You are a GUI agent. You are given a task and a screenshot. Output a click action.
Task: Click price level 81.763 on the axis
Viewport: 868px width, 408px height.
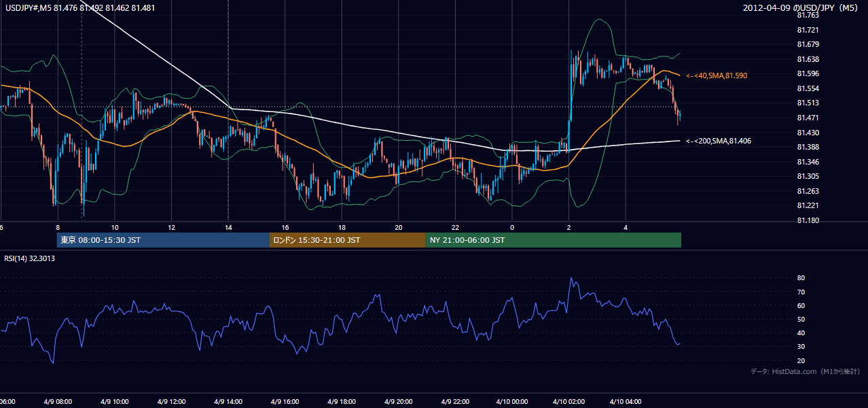pos(808,15)
